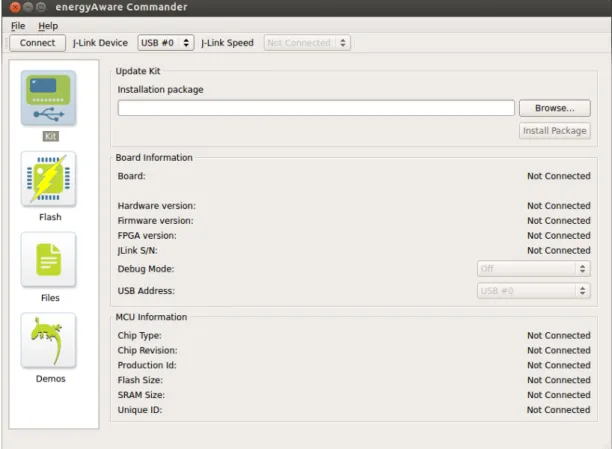Click the Install Package button
The width and height of the screenshot is (612, 449).
pos(555,130)
